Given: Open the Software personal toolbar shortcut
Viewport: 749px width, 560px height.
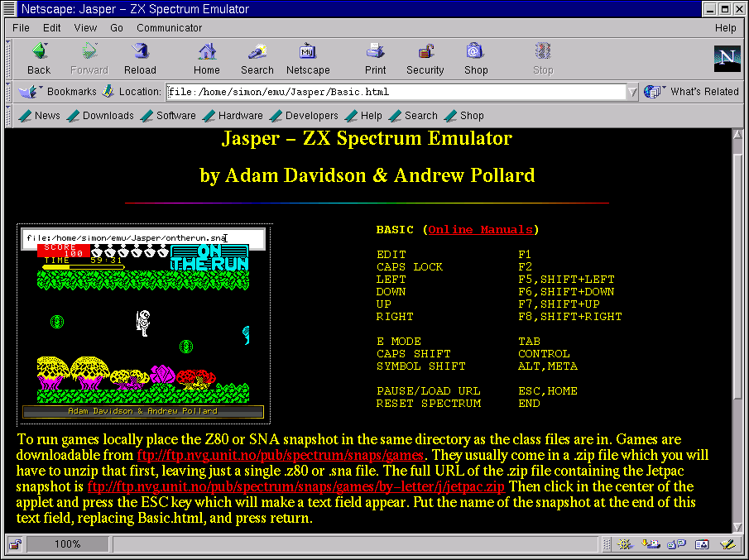Looking at the screenshot, I should (x=168, y=116).
